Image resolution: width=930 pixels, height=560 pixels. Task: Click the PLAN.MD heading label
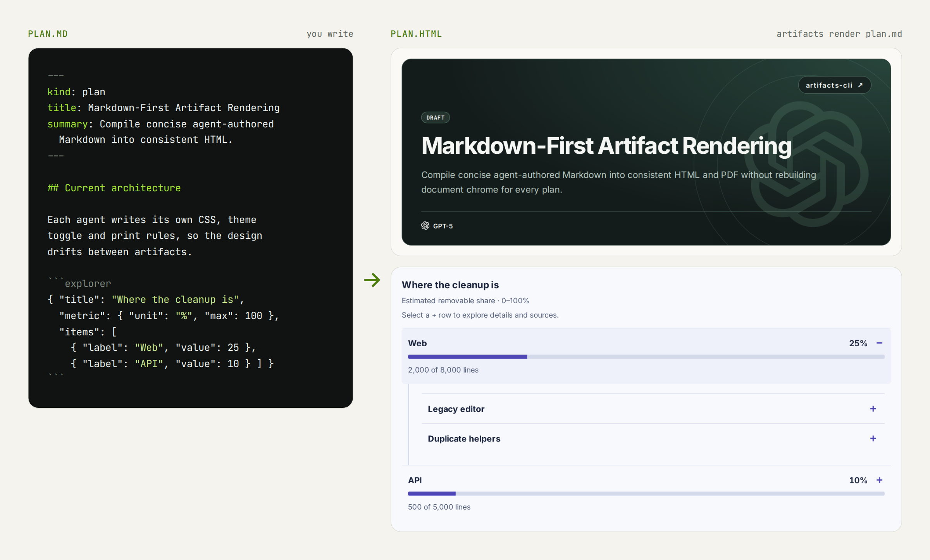pos(48,34)
